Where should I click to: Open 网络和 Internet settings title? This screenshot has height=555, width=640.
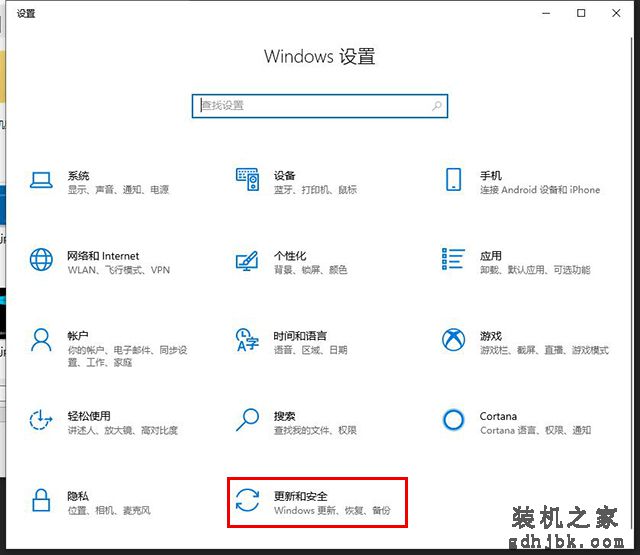pyautogui.click(x=103, y=256)
